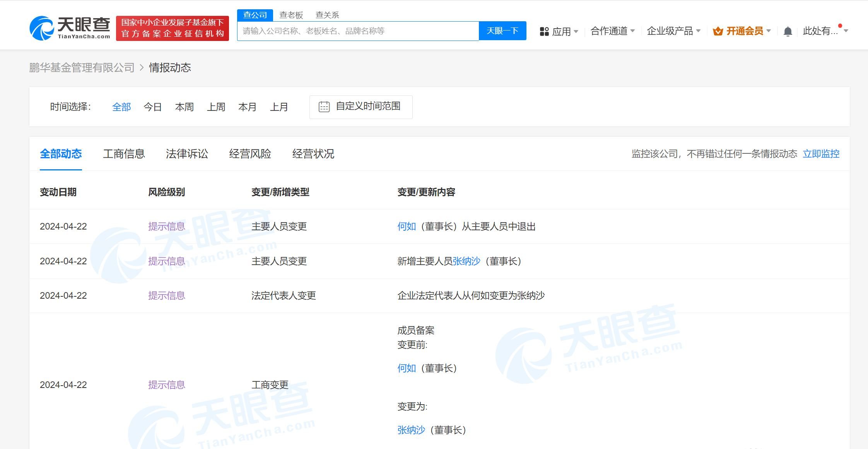Viewport: 868px width, 449px height.
Task: Open the 应用 apps grid icon
Action: point(545,31)
